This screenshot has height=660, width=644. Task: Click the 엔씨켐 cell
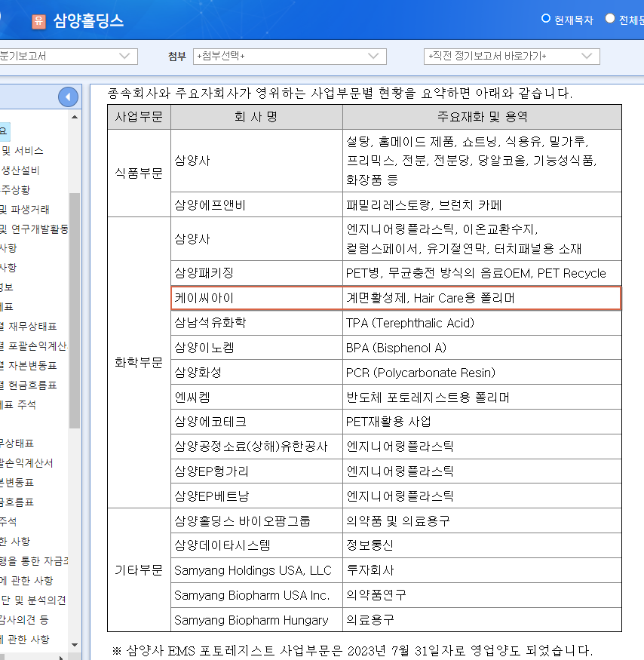click(256, 398)
